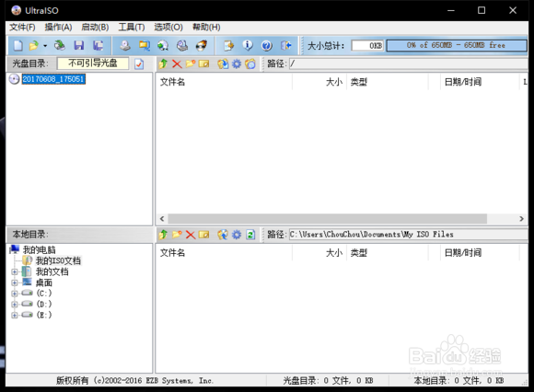
Task: Click the disc path field showing /
Action: 409,63
